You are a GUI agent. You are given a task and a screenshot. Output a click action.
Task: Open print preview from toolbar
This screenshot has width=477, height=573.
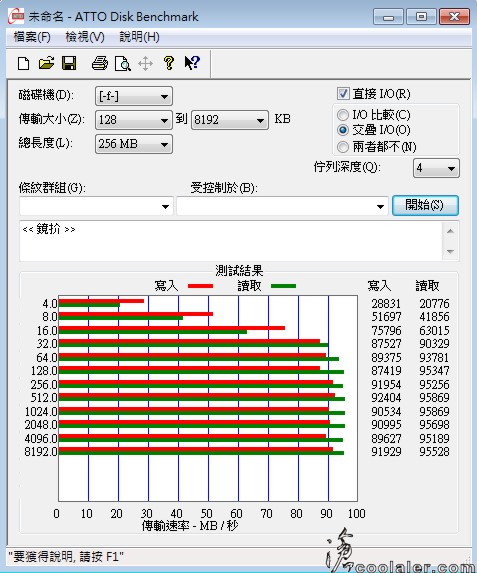[x=122, y=64]
